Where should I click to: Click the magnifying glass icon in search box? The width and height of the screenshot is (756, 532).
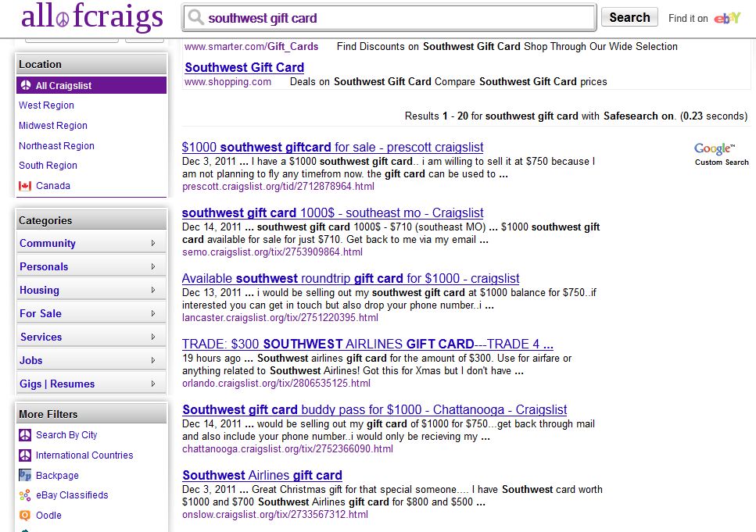pyautogui.click(x=195, y=17)
